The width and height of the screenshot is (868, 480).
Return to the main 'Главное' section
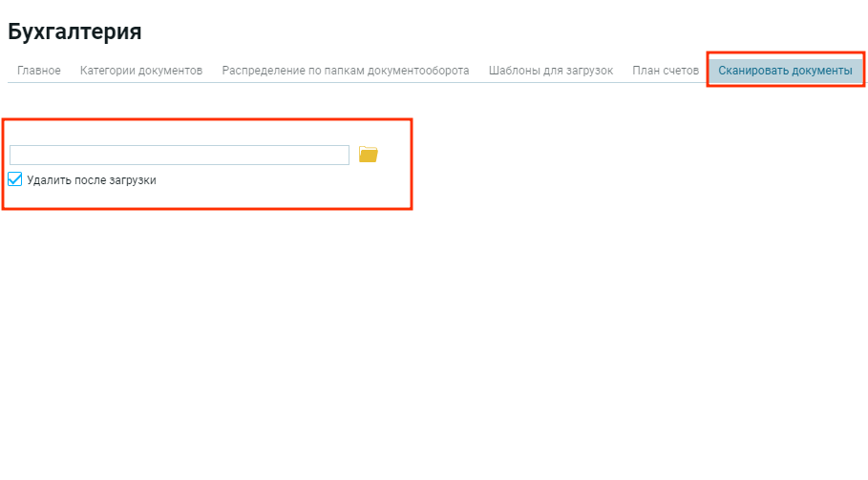(39, 71)
